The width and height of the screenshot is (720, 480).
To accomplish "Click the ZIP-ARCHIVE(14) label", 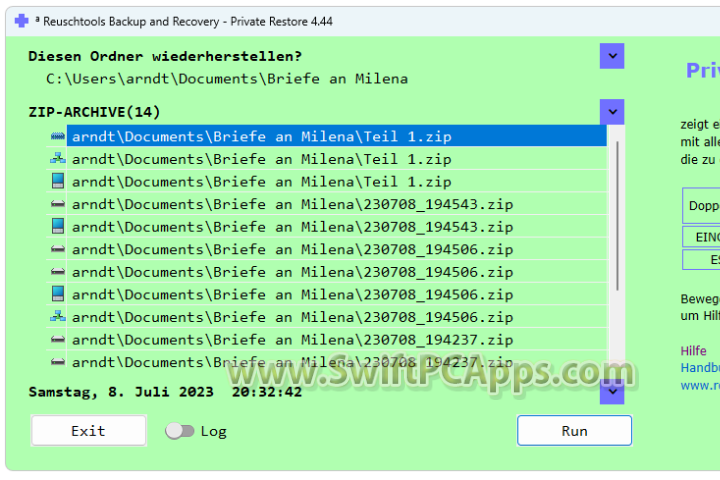I will point(94,112).
